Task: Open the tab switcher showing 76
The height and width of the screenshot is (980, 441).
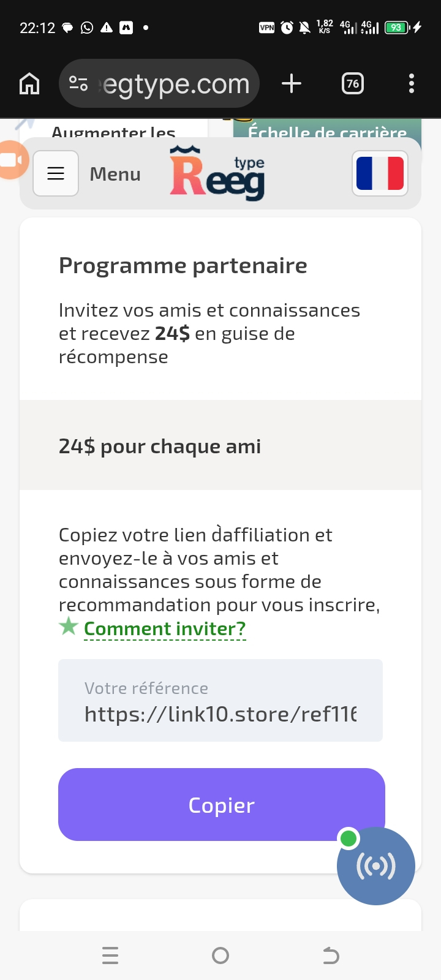Action: (x=353, y=83)
